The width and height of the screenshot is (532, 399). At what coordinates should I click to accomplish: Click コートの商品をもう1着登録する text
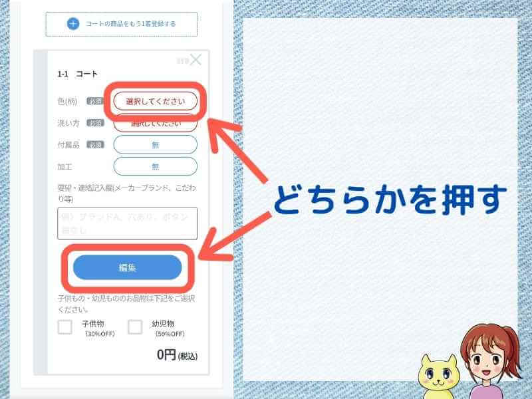click(131, 24)
